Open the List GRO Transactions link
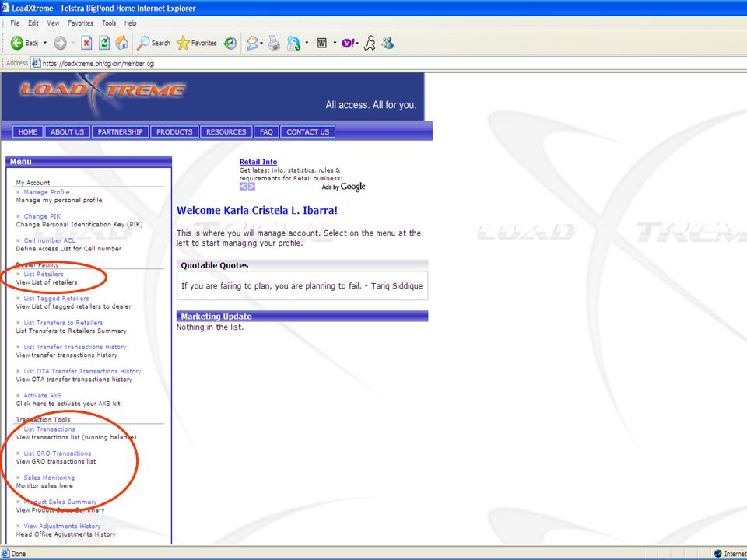Image resolution: width=747 pixels, height=560 pixels. click(x=57, y=453)
